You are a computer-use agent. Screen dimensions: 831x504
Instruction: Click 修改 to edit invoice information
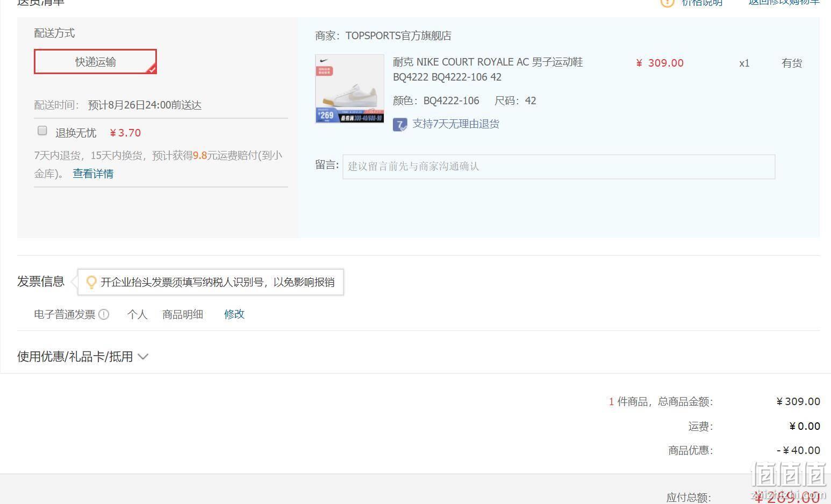tap(234, 314)
